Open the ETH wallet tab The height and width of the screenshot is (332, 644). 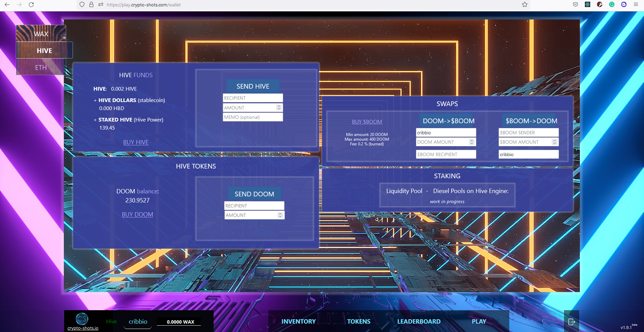41,67
